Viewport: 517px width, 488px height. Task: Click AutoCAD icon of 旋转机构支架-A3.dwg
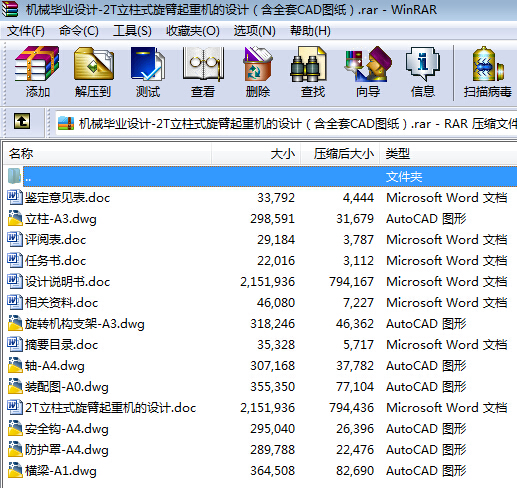[x=15, y=323]
